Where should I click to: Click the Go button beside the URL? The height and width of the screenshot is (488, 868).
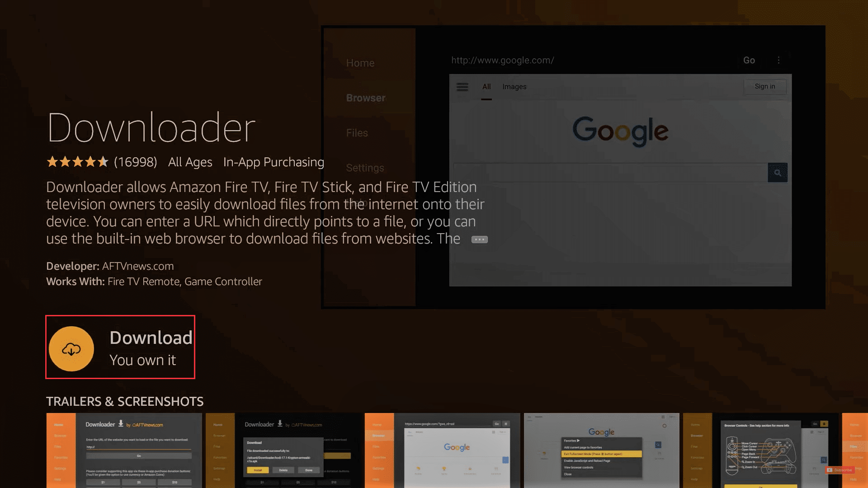(749, 60)
